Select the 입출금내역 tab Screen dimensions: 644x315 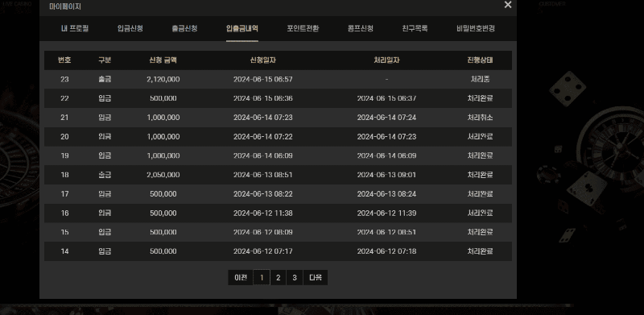point(242,28)
